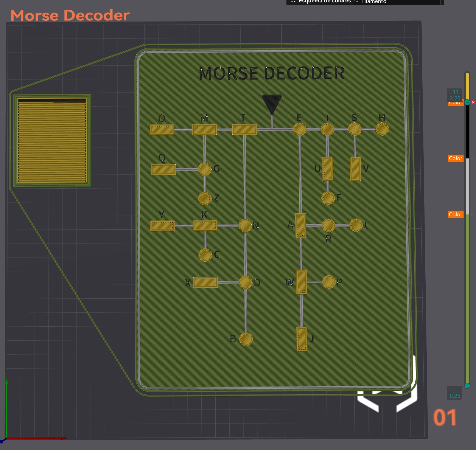Click the black segment of layer slider
Viewport: 476px width, 450px height.
pos(467,132)
